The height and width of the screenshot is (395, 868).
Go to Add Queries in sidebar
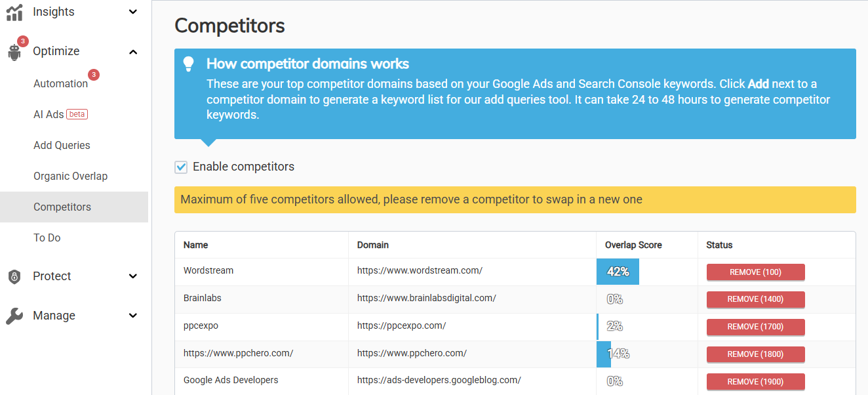62,145
